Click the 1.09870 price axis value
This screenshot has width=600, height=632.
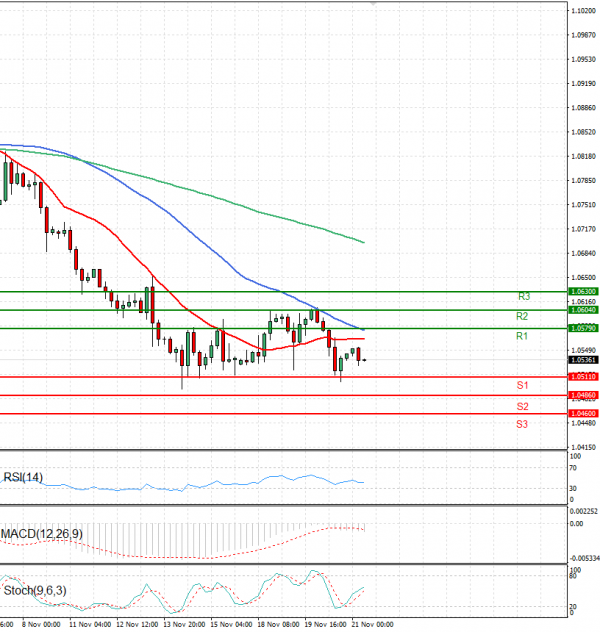coord(583,35)
